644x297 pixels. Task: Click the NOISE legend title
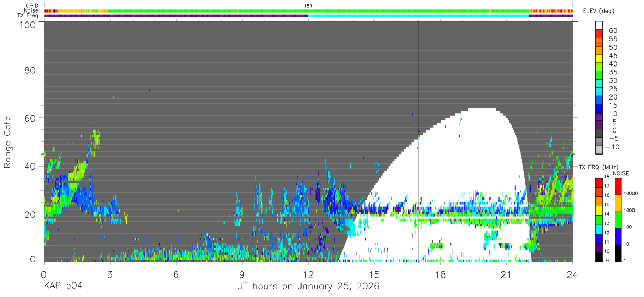pyautogui.click(x=621, y=173)
